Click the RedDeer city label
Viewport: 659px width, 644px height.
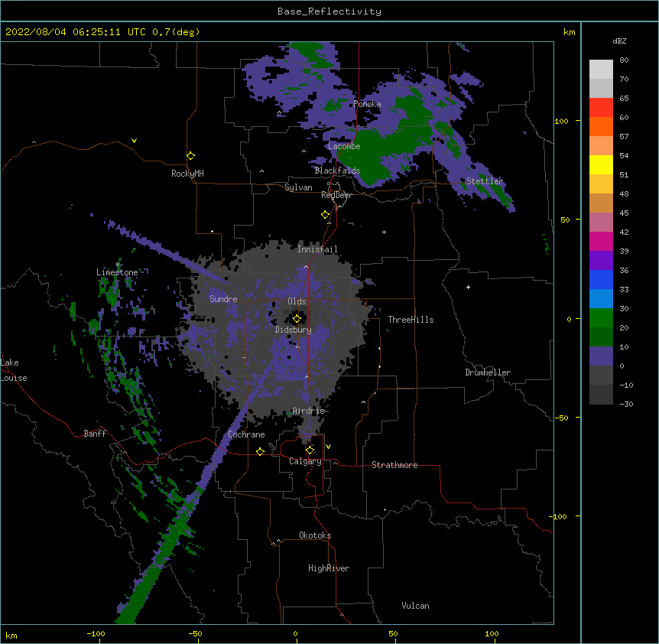336,195
